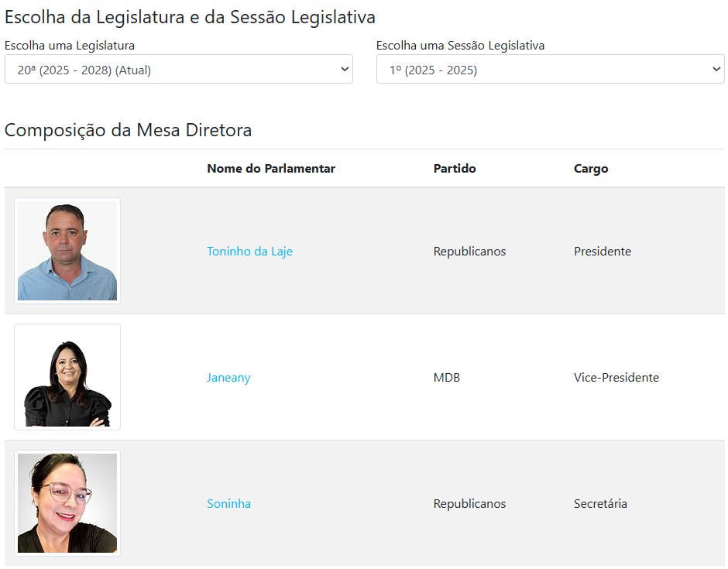The image size is (728, 569).
Task: Click the "Cargo" column header
Action: pyautogui.click(x=591, y=169)
